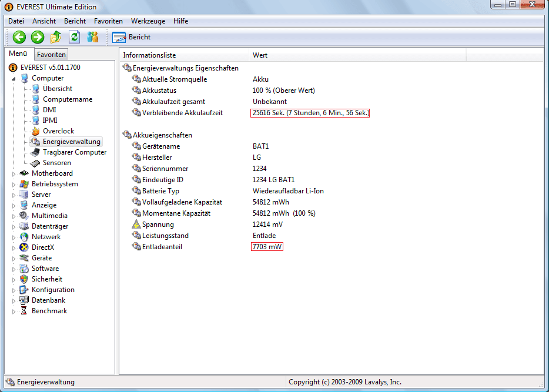Screen dimensions: 549x392
Task: Expand the Multimedia tree node
Action: 14,216
